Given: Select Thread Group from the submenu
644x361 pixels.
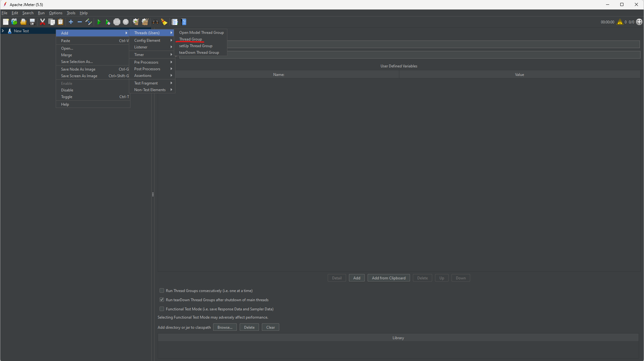Looking at the screenshot, I should pos(191,39).
